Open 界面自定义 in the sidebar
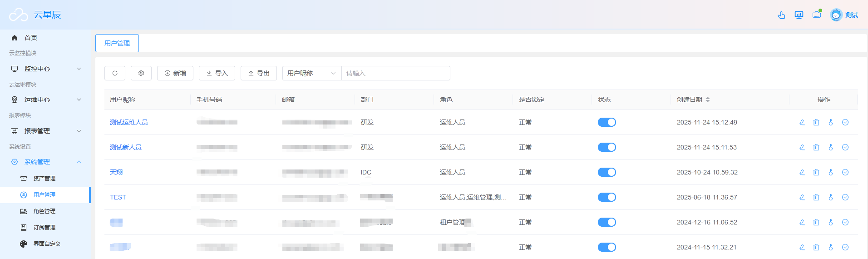The height and width of the screenshot is (259, 868). 45,244
